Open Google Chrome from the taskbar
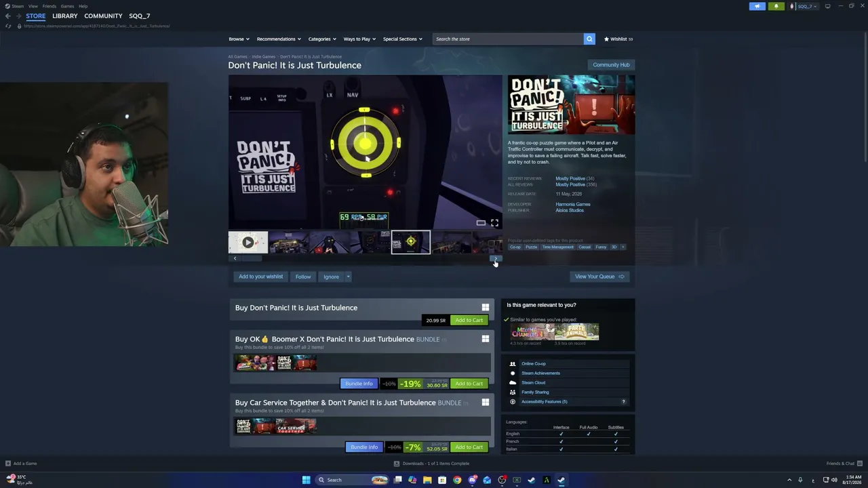Screen dimensions: 868x488 (x=457, y=480)
